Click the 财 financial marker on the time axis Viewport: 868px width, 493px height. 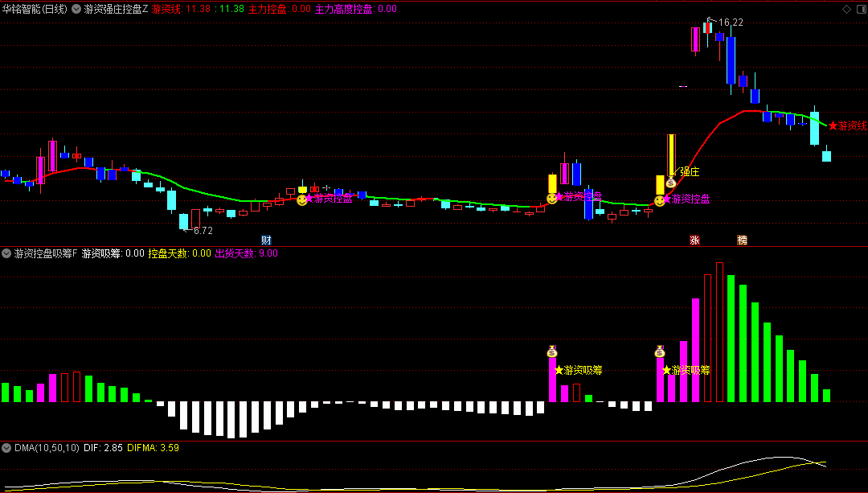(266, 240)
